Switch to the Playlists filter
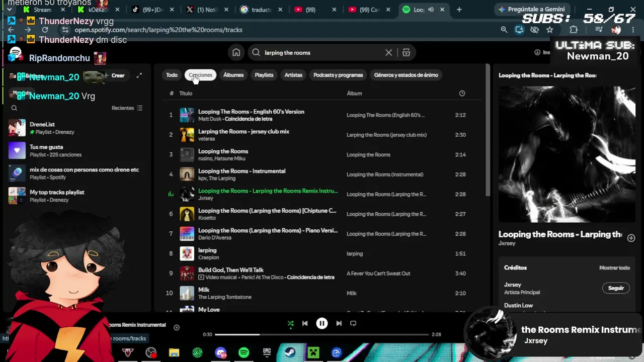This screenshot has width=644, height=362. [264, 75]
